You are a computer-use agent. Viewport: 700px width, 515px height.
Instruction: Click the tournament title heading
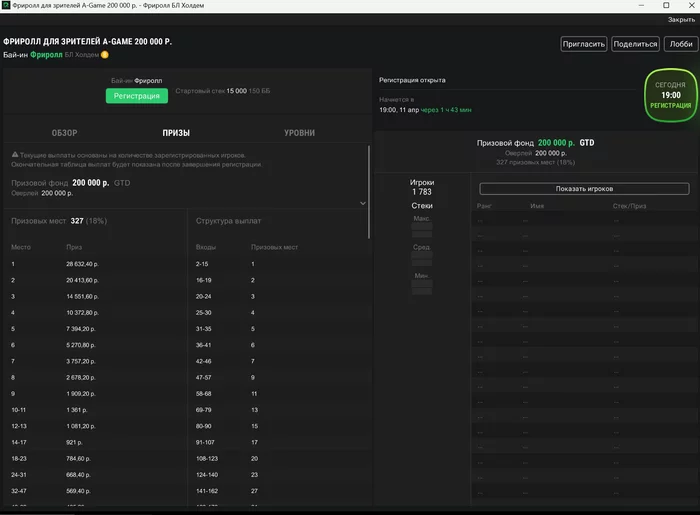(x=88, y=42)
